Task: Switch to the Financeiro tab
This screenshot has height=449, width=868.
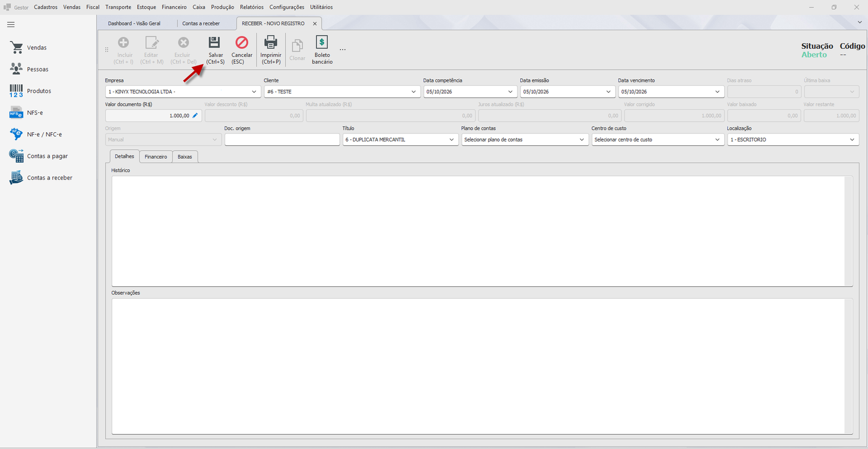Action: (x=156, y=157)
